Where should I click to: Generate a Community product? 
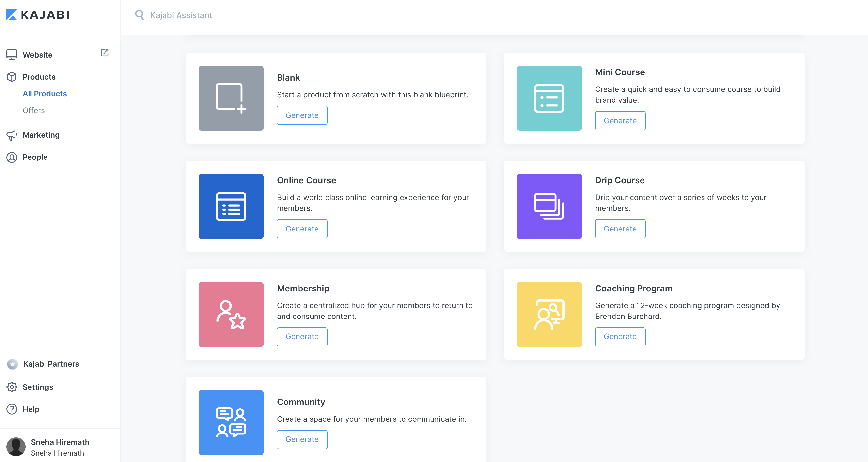tap(302, 439)
